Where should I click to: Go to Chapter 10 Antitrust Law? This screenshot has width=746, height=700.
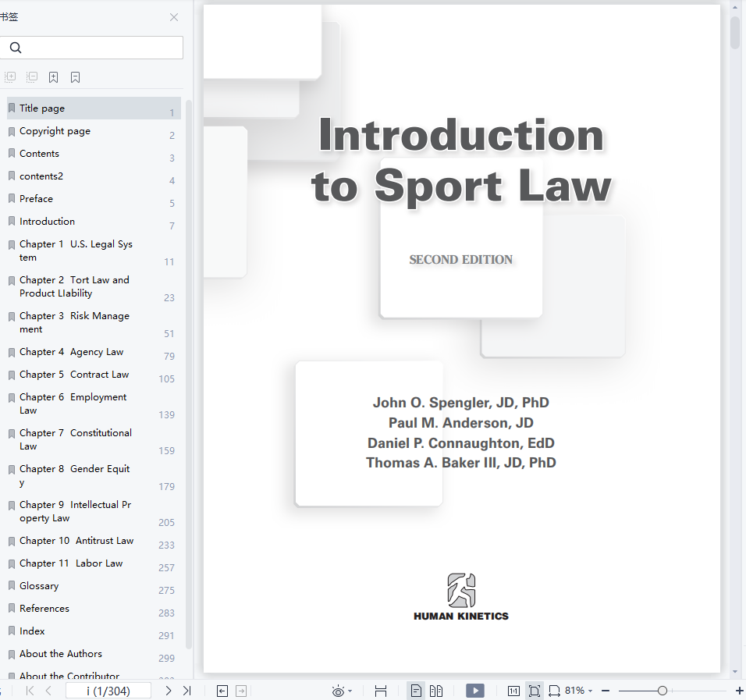[x=94, y=541]
